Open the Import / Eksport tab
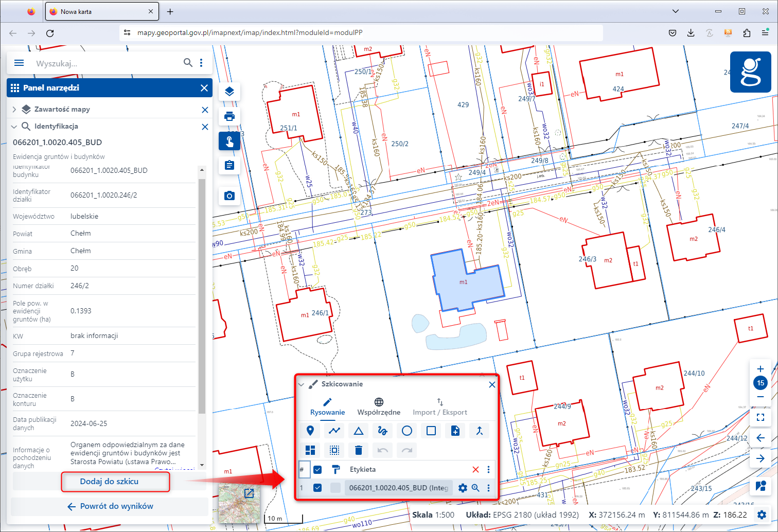 coord(439,406)
